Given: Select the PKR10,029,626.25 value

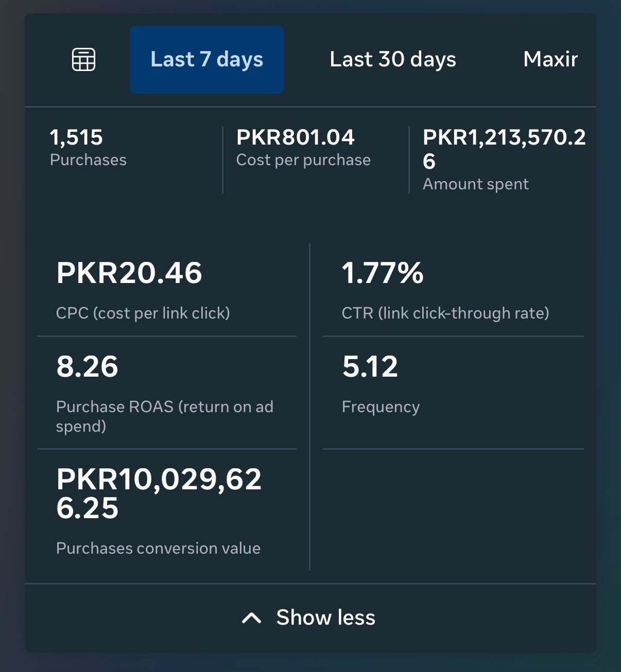Looking at the screenshot, I should (x=159, y=493).
